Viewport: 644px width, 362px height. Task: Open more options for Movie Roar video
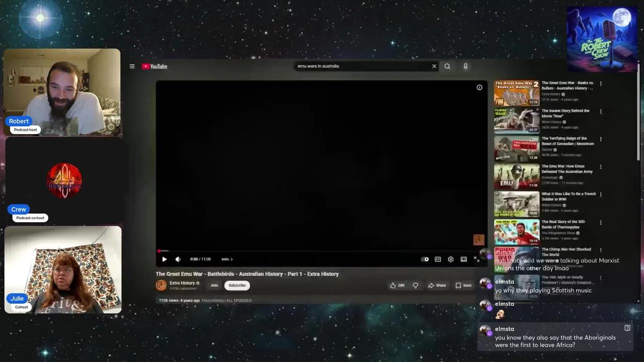(x=600, y=112)
